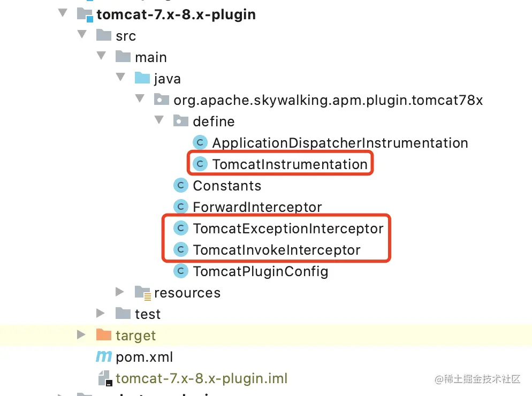Screen dimensions: 532x396
Task: Click the module file icon for tomcat-7.x-8.x-plugin.iml
Action: (x=105, y=378)
